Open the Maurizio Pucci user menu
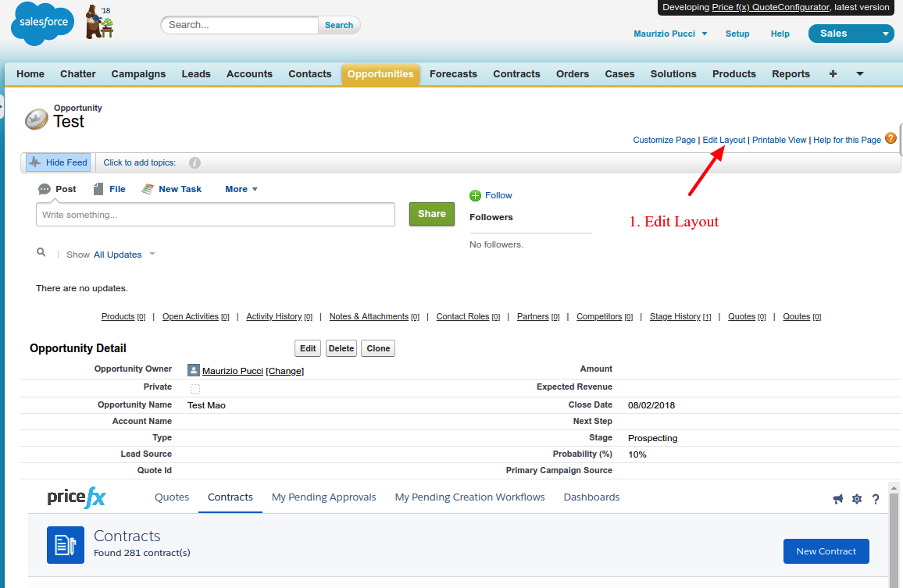The image size is (903, 588). pos(669,34)
